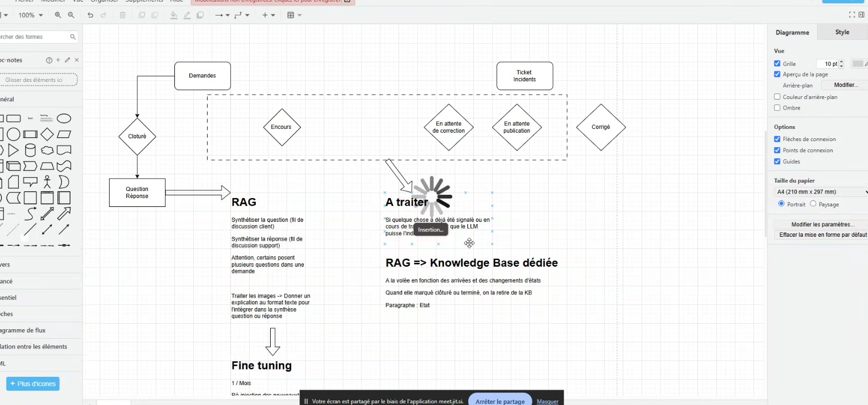Click the Plus d'icones button
The image size is (868, 405).
tap(33, 383)
